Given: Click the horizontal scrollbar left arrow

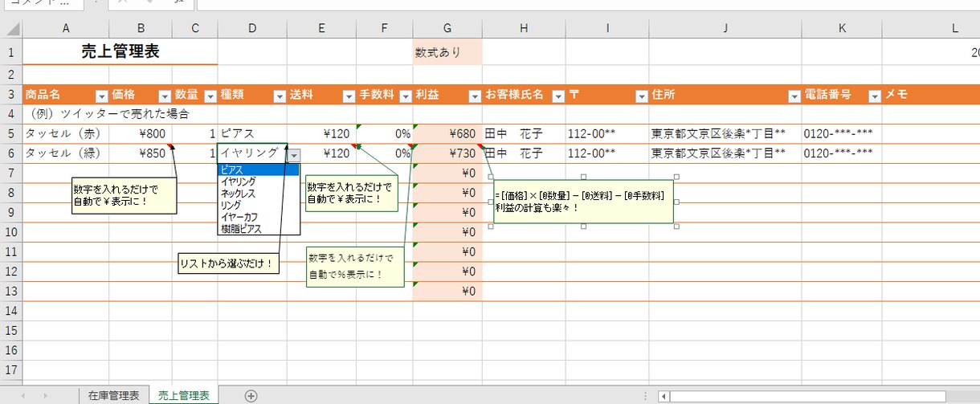Looking at the screenshot, I should point(664,395).
